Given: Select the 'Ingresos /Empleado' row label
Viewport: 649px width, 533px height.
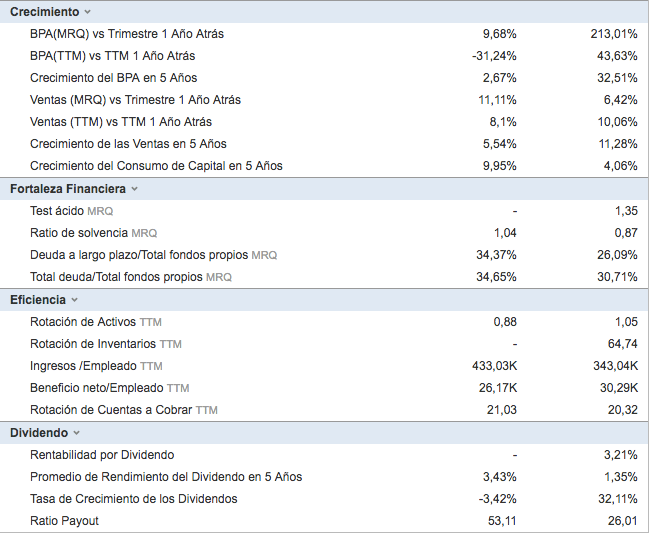Looking at the screenshot, I should tap(83, 366).
